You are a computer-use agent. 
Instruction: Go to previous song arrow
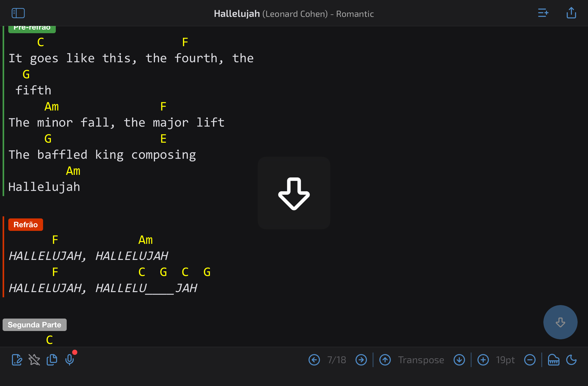click(x=314, y=360)
